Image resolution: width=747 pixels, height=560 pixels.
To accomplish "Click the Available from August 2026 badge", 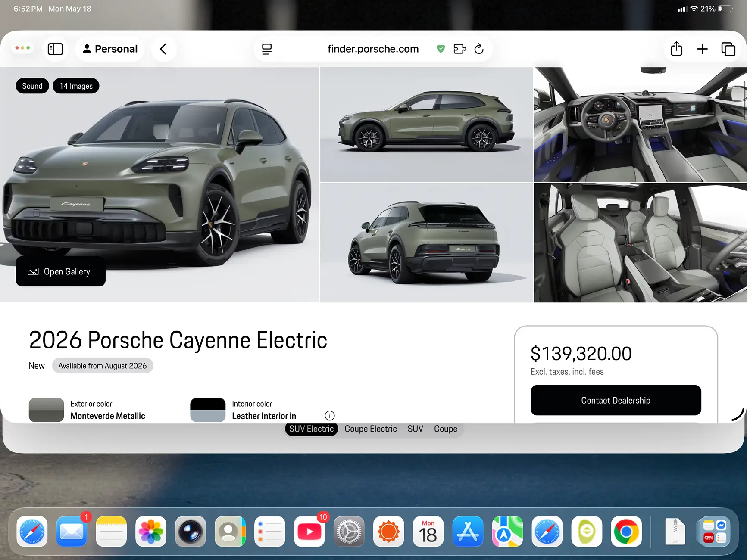I will 103,366.
